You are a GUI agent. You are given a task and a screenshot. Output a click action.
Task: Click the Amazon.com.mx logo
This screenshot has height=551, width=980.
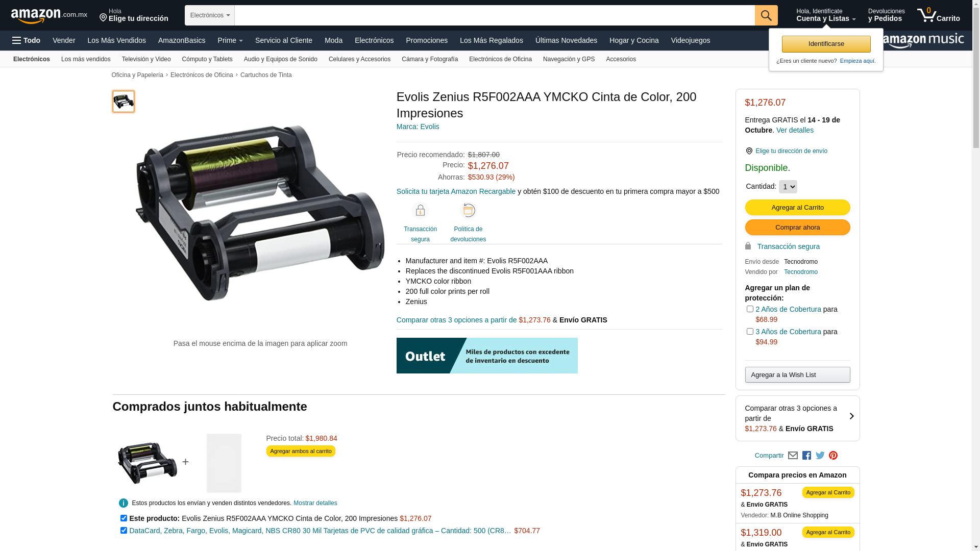49,16
